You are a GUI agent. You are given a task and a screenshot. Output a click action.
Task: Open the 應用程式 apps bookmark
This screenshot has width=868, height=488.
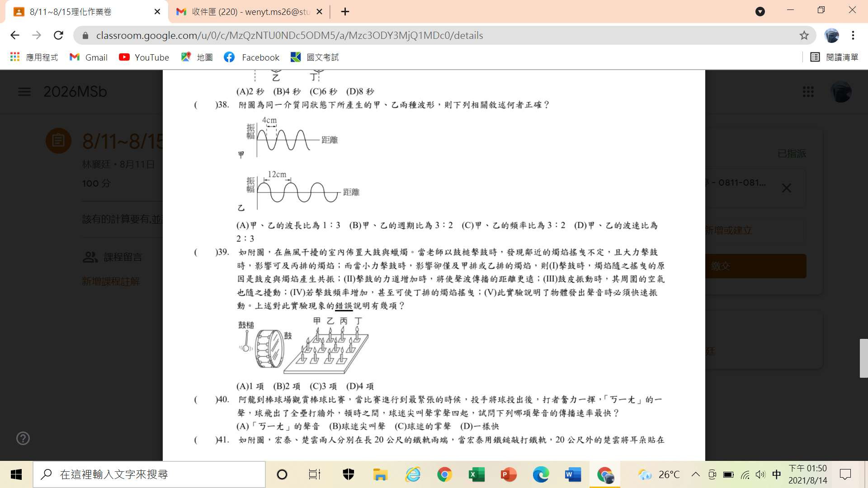click(x=34, y=57)
